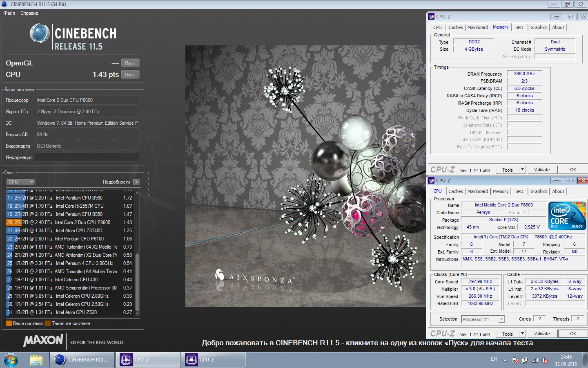This screenshot has height=368, width=588.
Task: Click the CPU-Z icon in Memory window title bar
Action: tap(431, 16)
